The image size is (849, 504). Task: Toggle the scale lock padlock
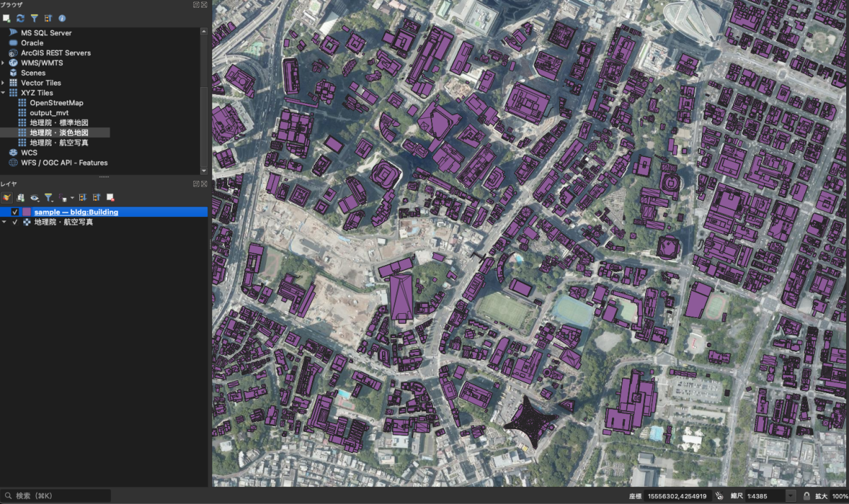[x=807, y=496]
